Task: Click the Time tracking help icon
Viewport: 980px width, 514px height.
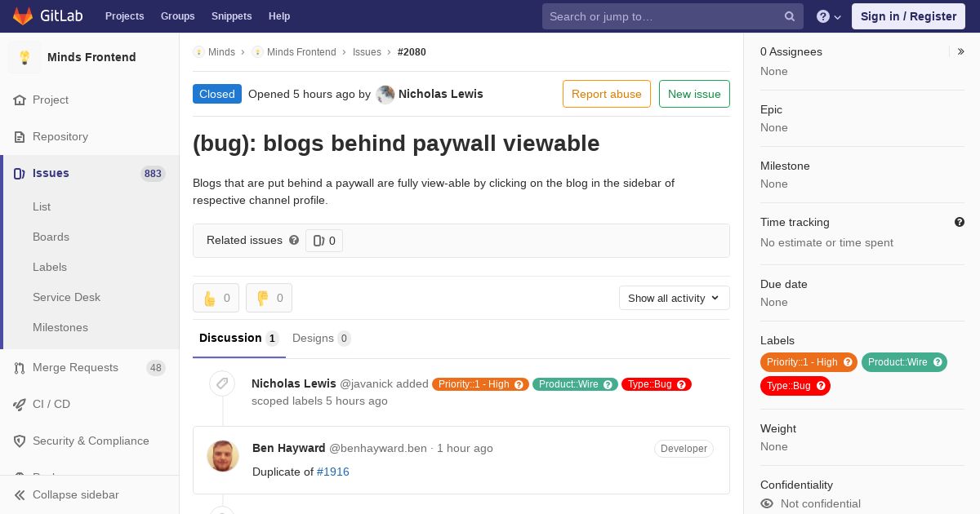Action: (960, 222)
